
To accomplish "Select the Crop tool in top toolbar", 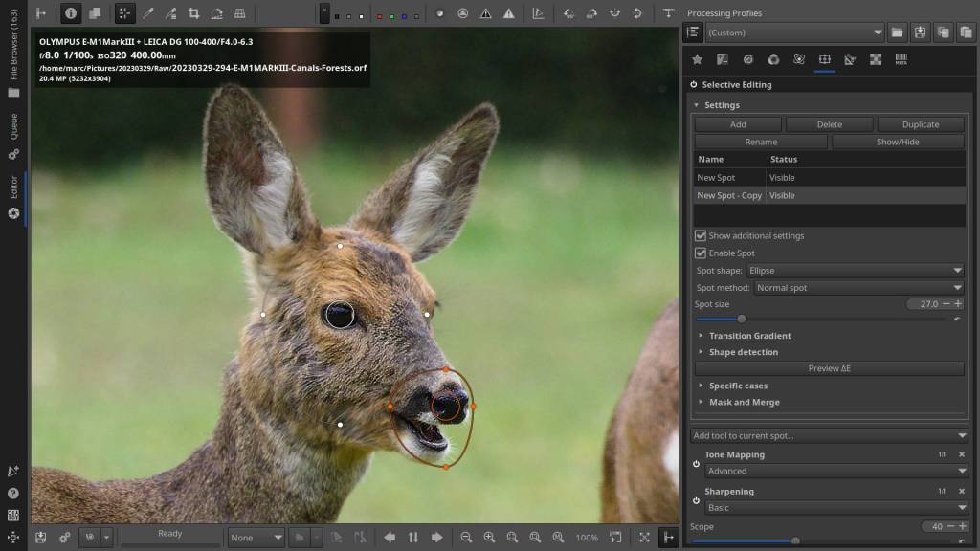I will coord(193,13).
